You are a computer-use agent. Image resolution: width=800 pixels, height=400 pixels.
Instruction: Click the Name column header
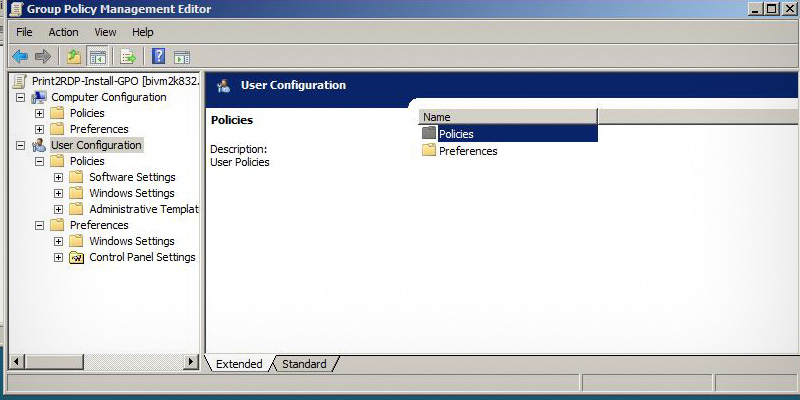click(507, 117)
